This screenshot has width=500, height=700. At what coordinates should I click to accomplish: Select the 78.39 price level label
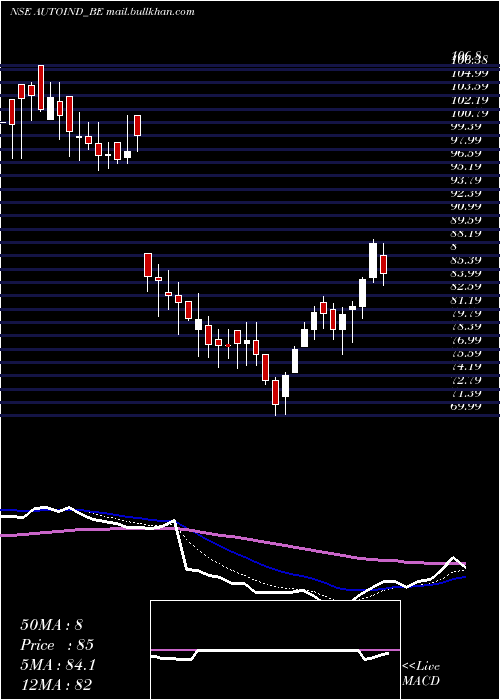pos(467,327)
